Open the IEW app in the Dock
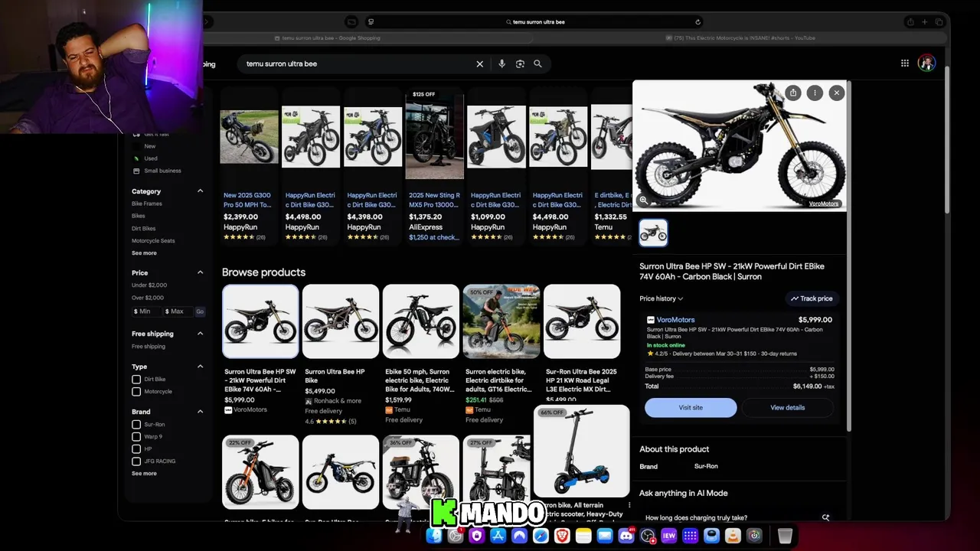 coord(668,536)
